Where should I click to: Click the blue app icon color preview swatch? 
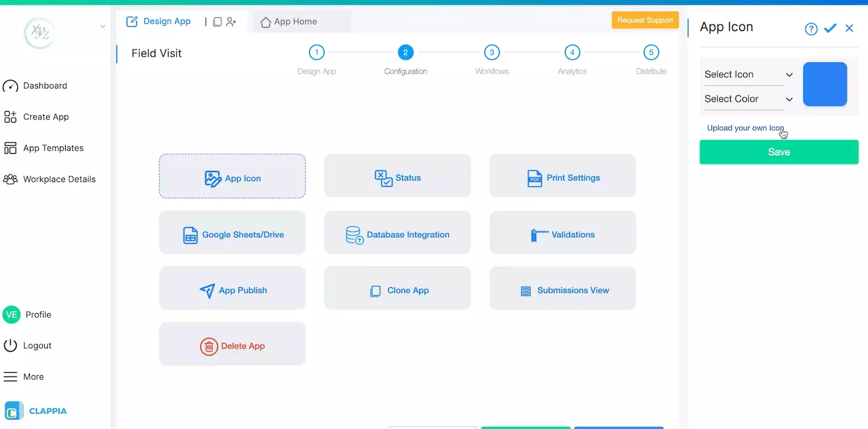coord(825,84)
